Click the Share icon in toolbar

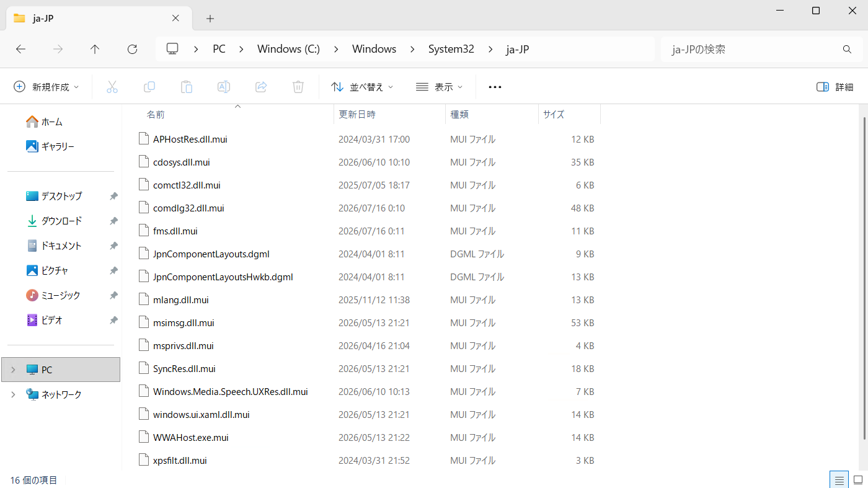coord(261,87)
